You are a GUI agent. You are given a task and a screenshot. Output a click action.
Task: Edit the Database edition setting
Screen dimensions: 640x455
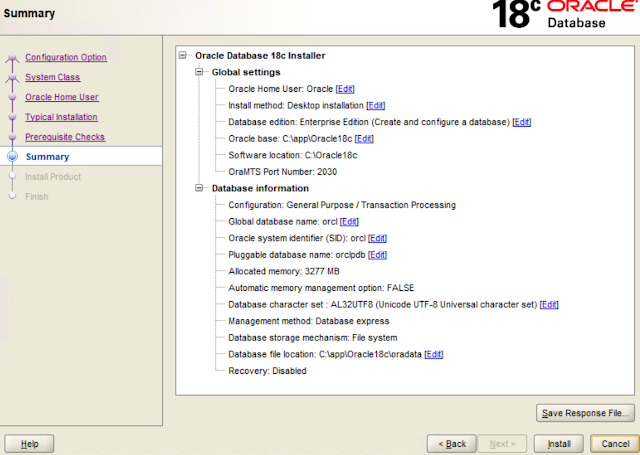click(522, 122)
